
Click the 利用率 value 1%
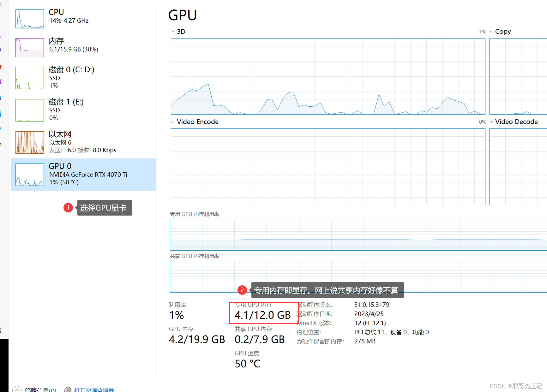(177, 315)
